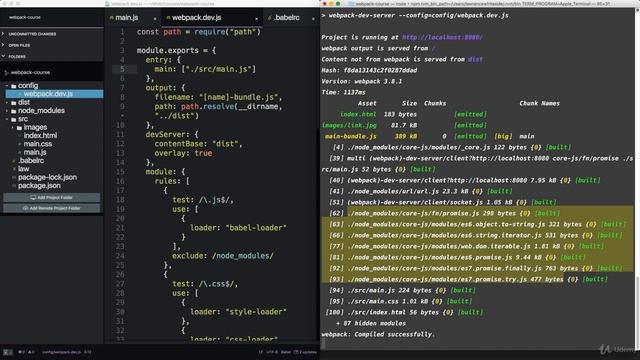The height and width of the screenshot is (360, 640).
Task: Click index.html asset name in terminal
Action: 358,114
